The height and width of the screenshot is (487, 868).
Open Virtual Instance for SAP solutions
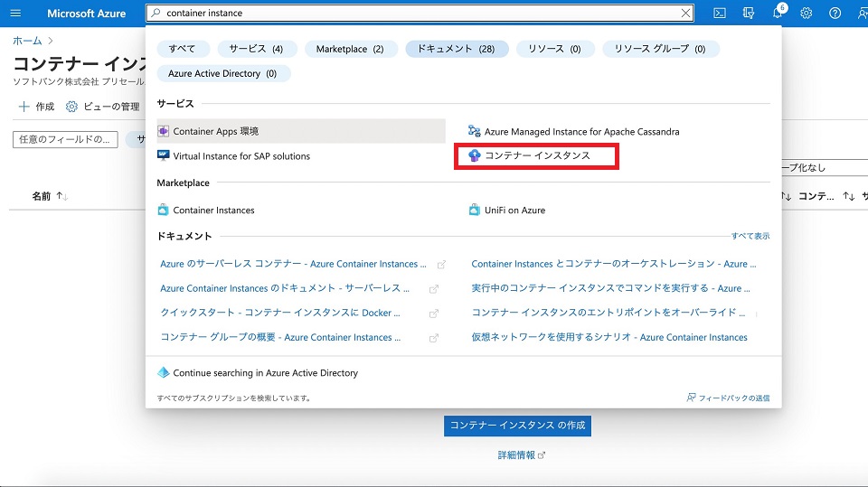(241, 156)
